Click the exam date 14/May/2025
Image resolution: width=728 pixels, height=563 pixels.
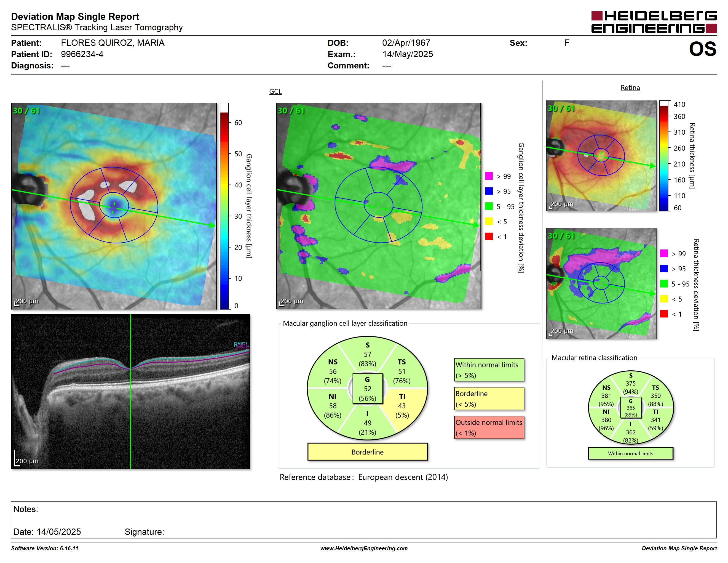(x=407, y=54)
